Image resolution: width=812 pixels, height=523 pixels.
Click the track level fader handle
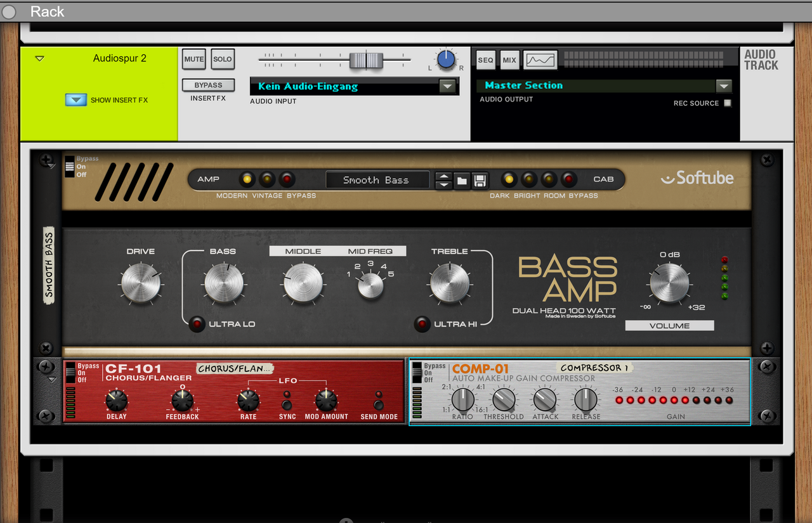point(366,60)
